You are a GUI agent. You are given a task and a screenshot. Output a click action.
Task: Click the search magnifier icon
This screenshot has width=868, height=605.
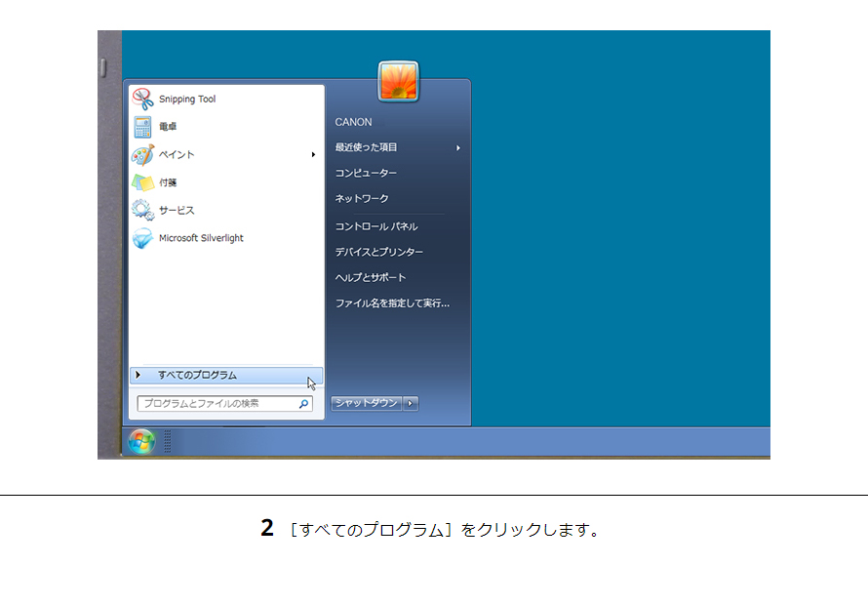(x=303, y=402)
